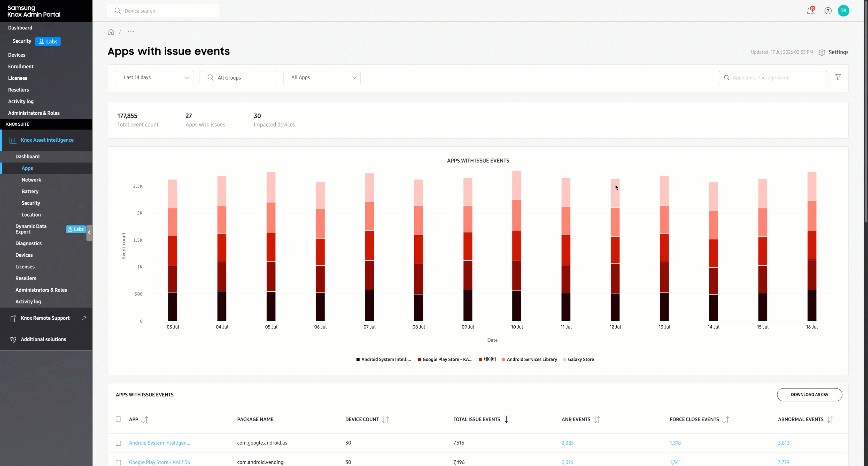Toggle Android System Intelli... legend series
This screenshot has width=868, height=466.
(x=383, y=359)
